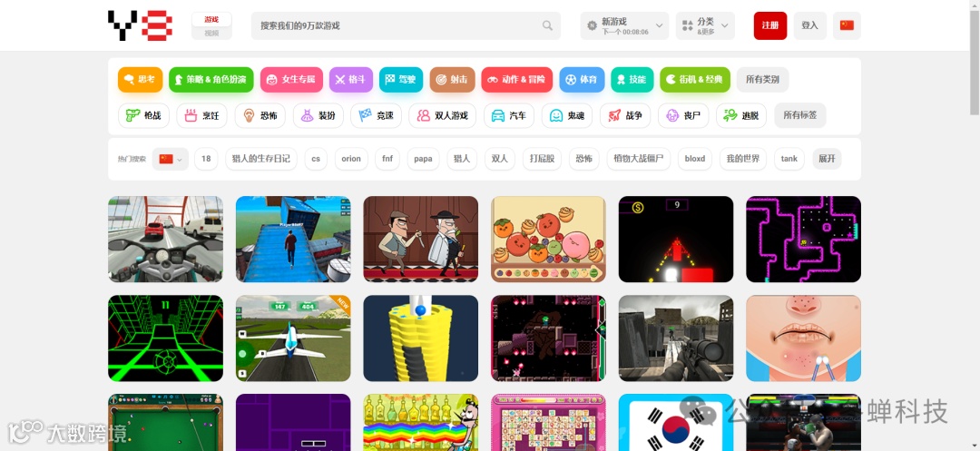Screen dimensions: 980x451
Task: Click the 打屁股 hot search tag
Action: tap(542, 160)
